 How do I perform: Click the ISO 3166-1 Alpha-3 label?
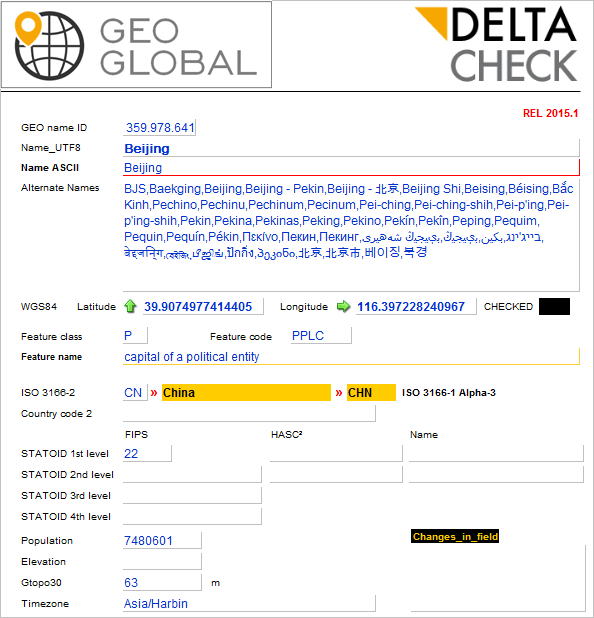tap(449, 393)
